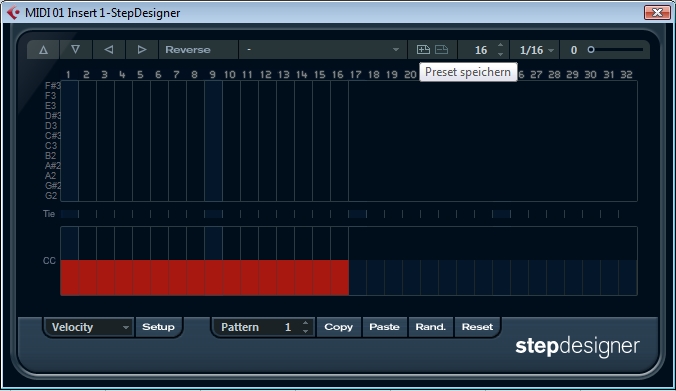This screenshot has width=676, height=391.
Task: Shift steps right with the right triangle
Action: tap(141, 50)
